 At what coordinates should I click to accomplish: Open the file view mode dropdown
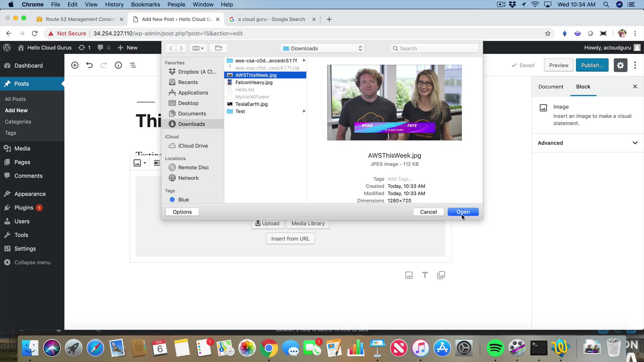[x=198, y=48]
